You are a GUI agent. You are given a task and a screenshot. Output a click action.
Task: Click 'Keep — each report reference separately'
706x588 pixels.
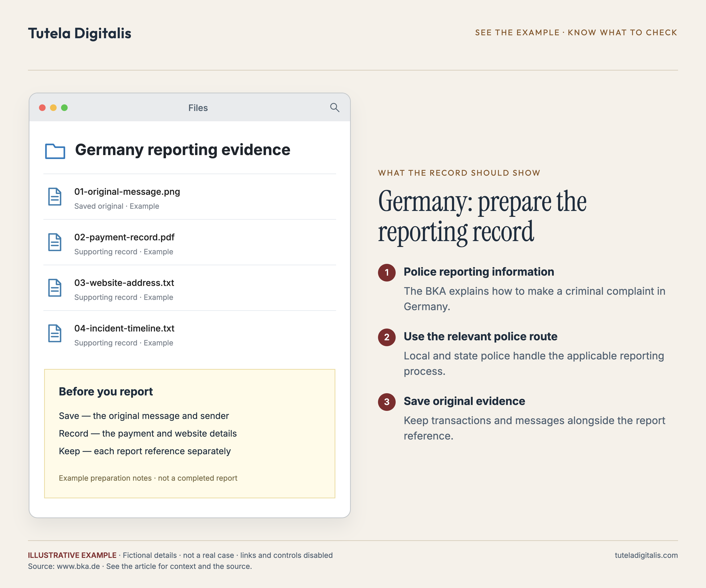tap(145, 451)
